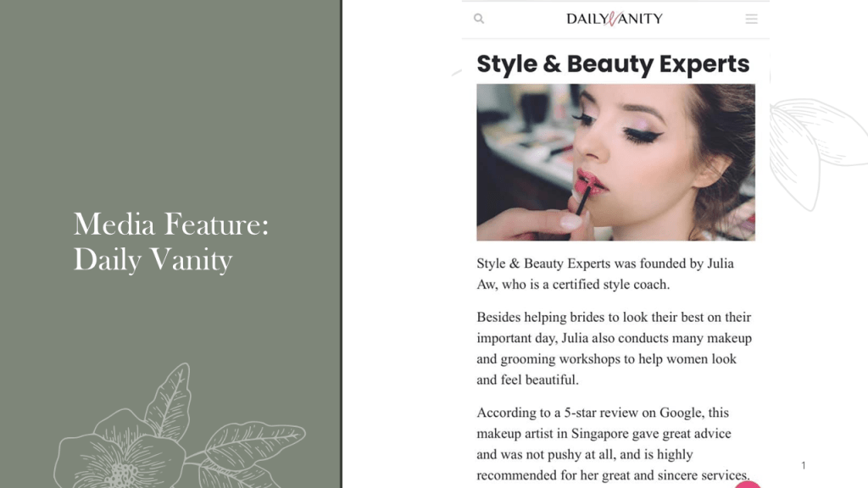
Task: Click the lipstick applicator wand in photo
Action: [582, 200]
